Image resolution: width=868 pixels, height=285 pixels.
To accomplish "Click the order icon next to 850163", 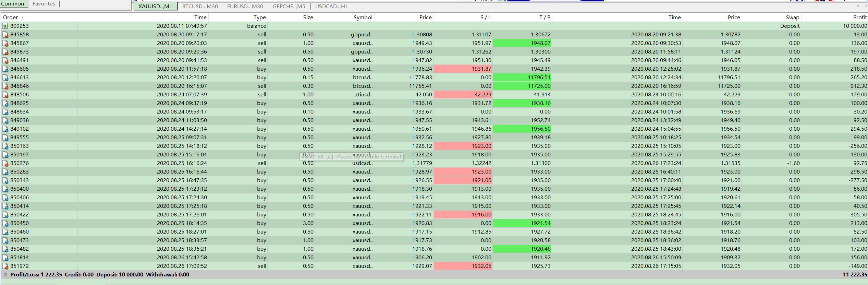I will (x=5, y=146).
